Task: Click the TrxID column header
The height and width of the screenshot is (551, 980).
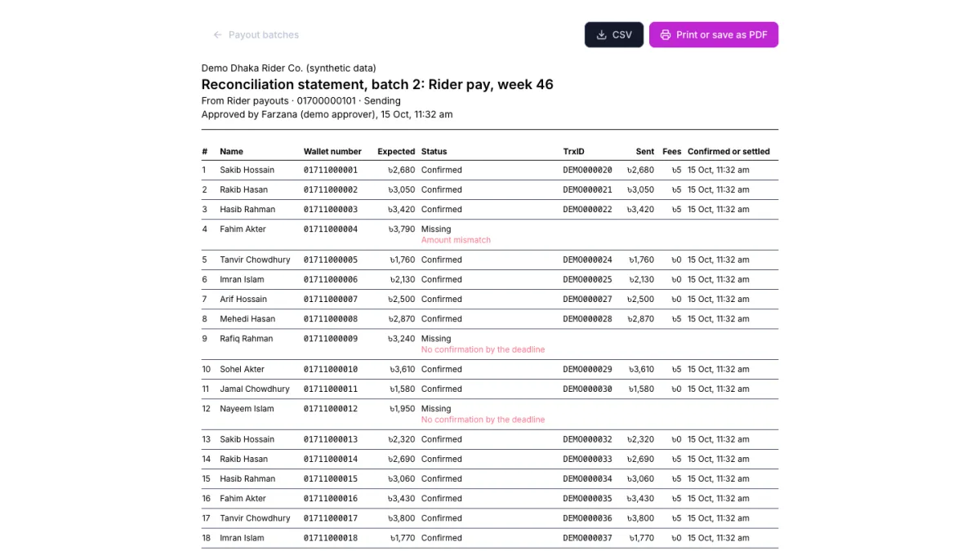Action: point(574,152)
